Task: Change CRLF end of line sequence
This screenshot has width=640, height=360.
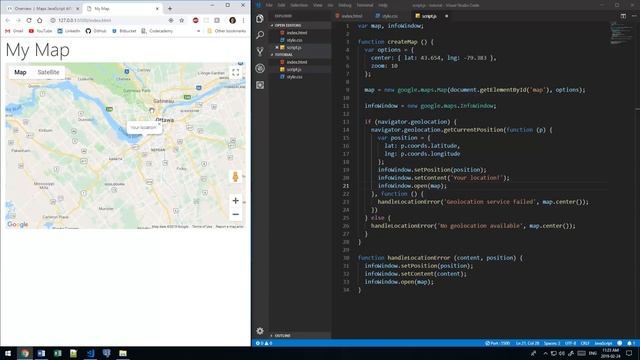Action: point(585,343)
